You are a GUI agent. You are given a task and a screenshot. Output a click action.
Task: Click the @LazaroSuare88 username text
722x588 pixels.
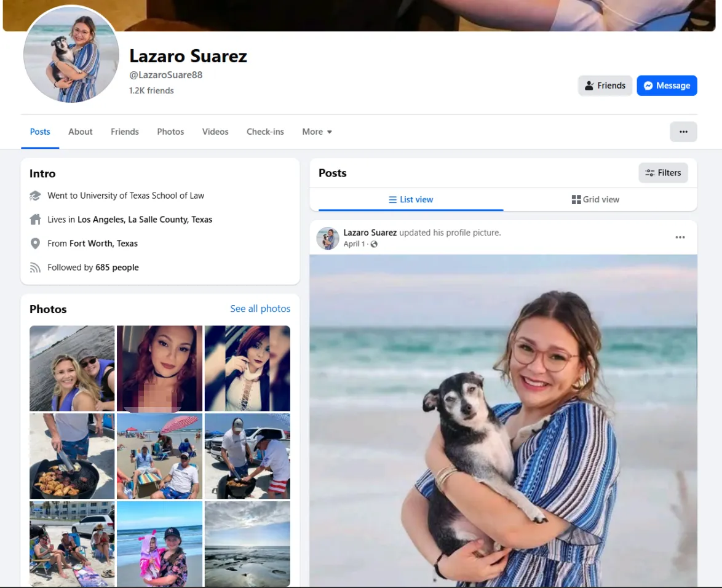point(166,74)
